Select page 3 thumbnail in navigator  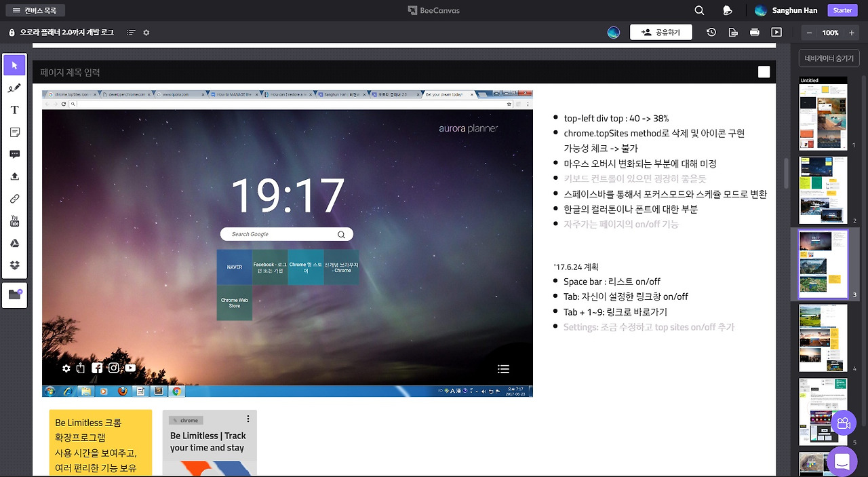[x=823, y=264]
